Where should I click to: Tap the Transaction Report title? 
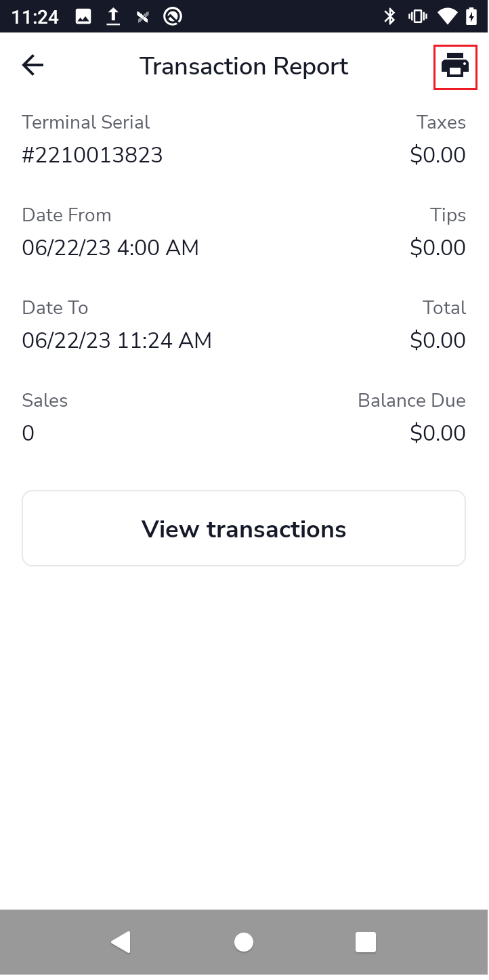click(x=244, y=66)
